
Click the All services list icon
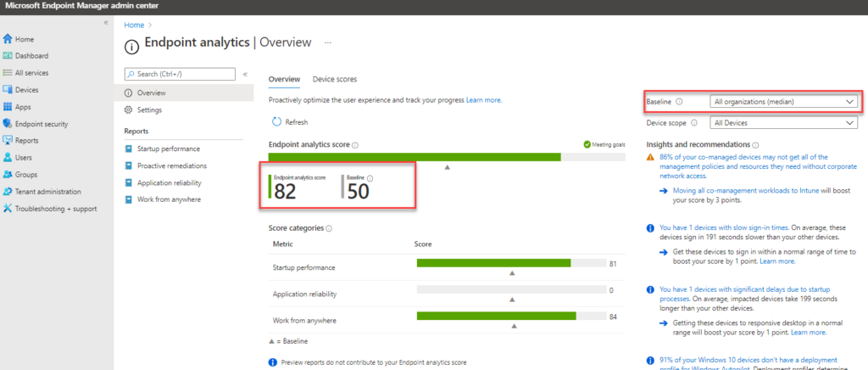(x=7, y=73)
